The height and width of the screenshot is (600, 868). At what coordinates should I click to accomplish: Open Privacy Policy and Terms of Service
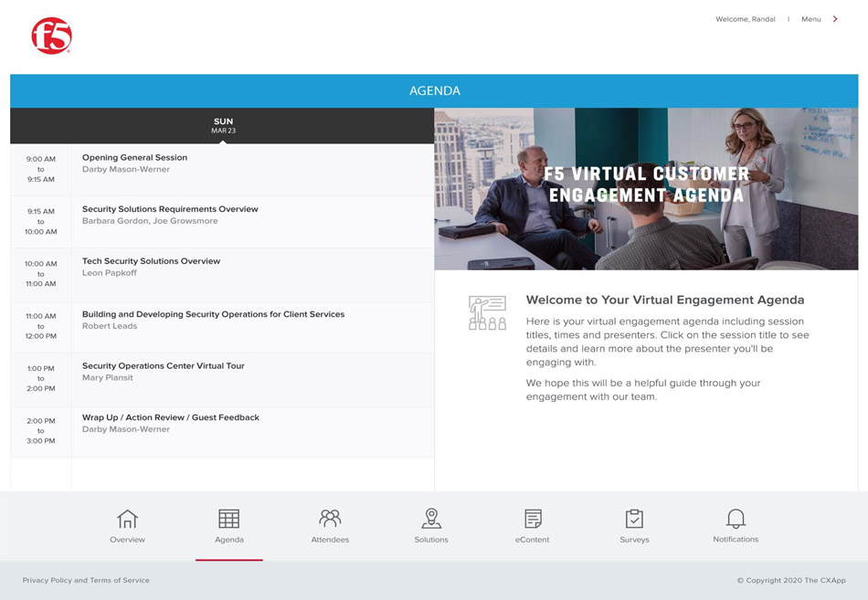click(x=86, y=580)
